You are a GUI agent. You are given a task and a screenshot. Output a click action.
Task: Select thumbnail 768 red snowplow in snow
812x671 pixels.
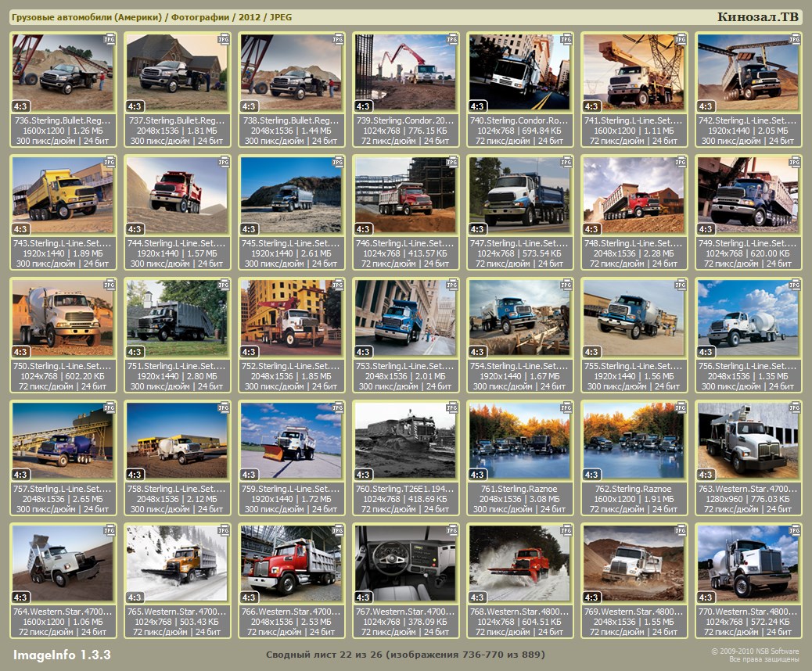[519, 564]
